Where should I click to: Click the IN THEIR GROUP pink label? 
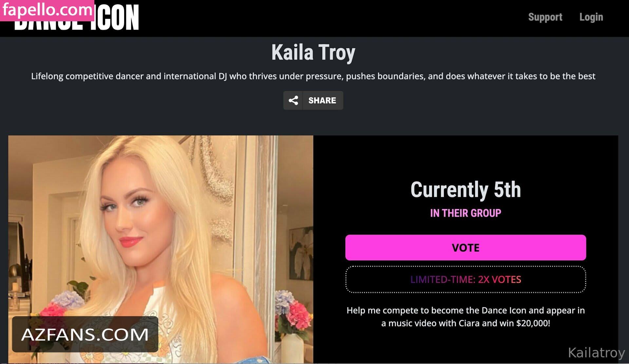click(x=466, y=213)
